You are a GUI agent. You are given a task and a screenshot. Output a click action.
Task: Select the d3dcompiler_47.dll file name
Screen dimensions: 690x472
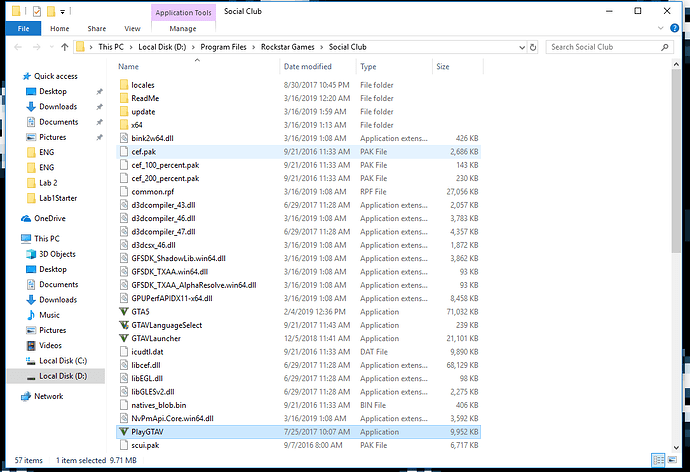point(163,232)
